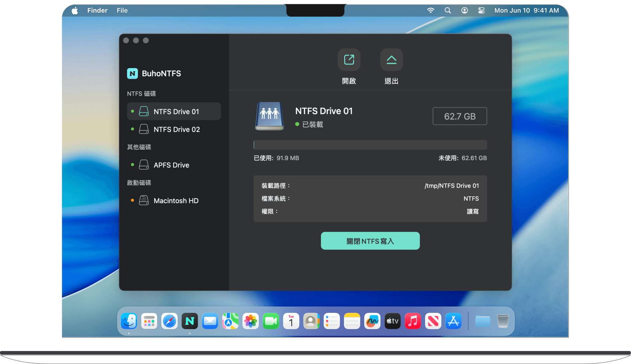This screenshot has width=631, height=364.
Task: Click the Open (開啟) drive icon
Action: 349,60
